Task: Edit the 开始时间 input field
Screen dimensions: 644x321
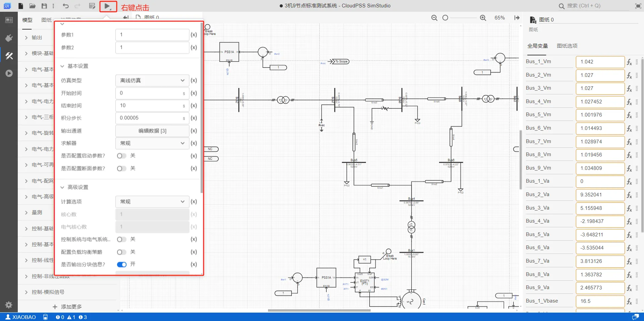Action: (x=152, y=93)
